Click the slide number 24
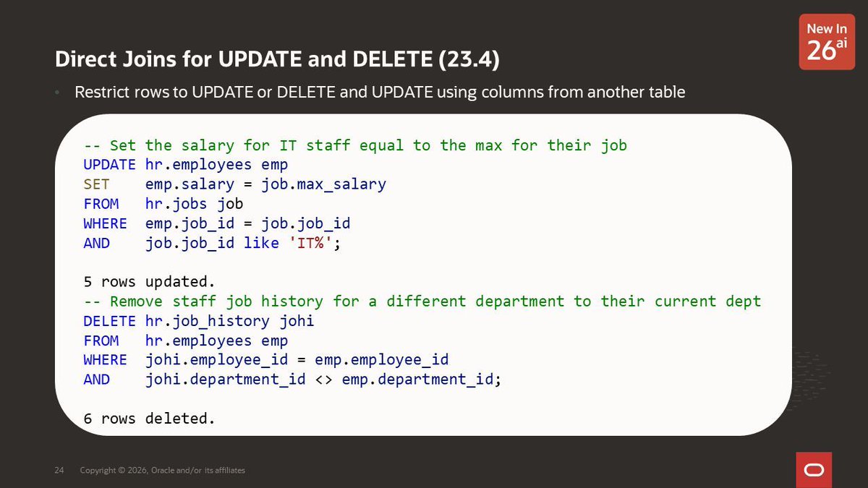 click(59, 471)
